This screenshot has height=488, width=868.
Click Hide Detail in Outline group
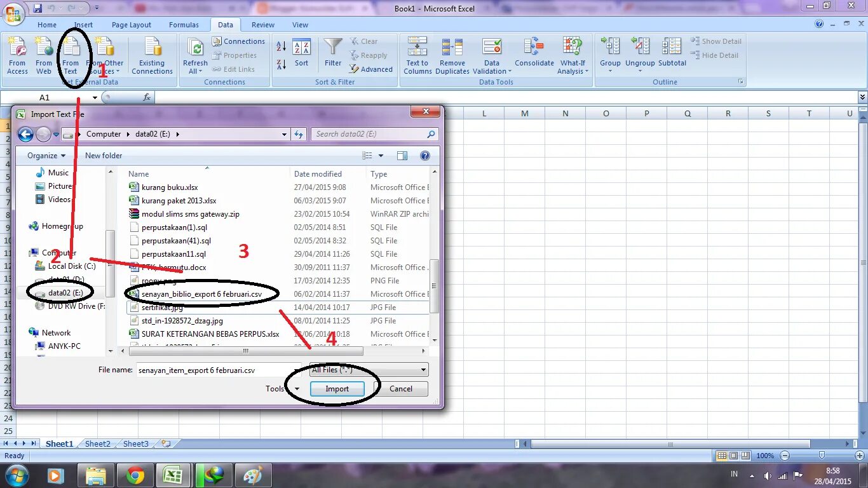[715, 55]
